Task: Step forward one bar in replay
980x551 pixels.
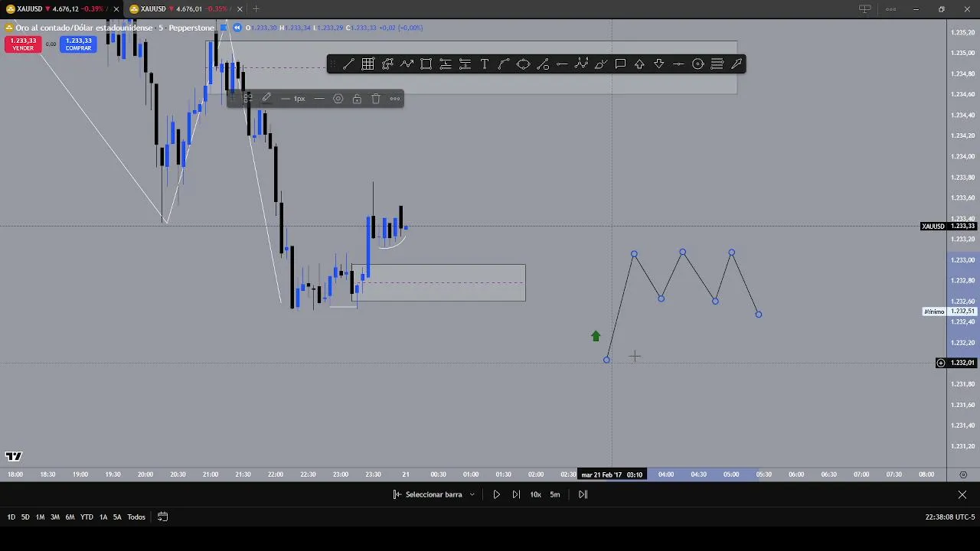Action: (516, 494)
